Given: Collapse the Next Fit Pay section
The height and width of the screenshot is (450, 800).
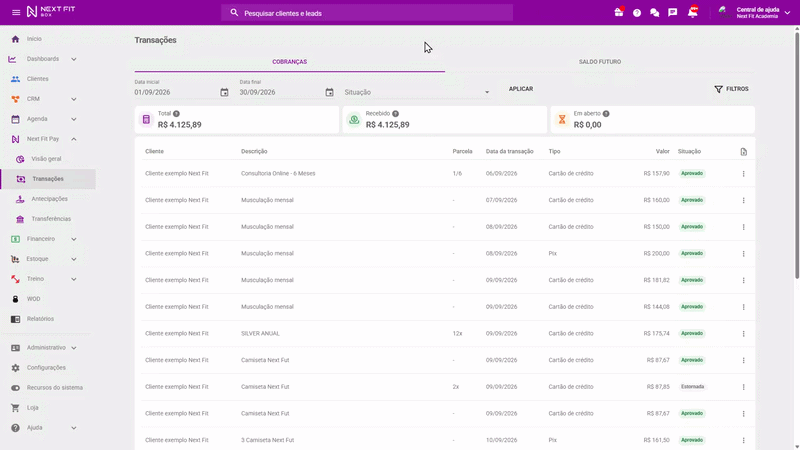Looking at the screenshot, I should (x=73, y=139).
